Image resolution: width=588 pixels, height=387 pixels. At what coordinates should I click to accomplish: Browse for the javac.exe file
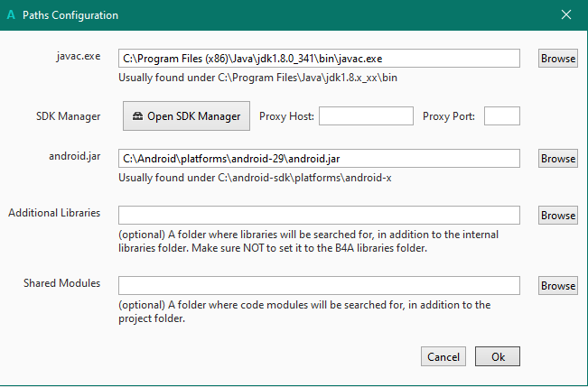pyautogui.click(x=558, y=58)
